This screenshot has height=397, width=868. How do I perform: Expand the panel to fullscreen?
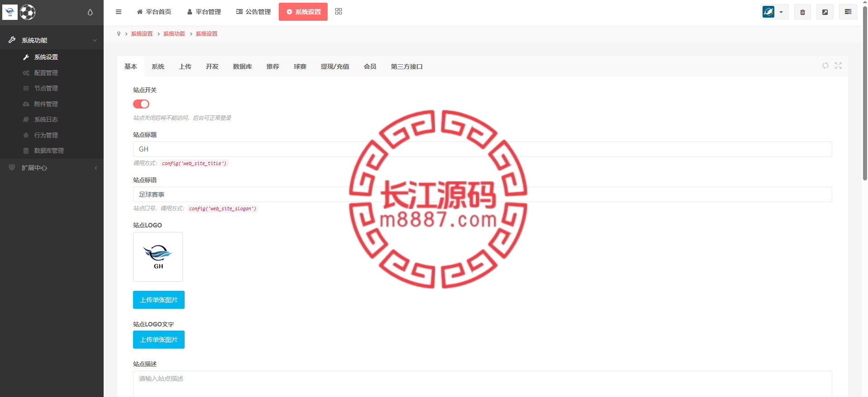point(838,66)
